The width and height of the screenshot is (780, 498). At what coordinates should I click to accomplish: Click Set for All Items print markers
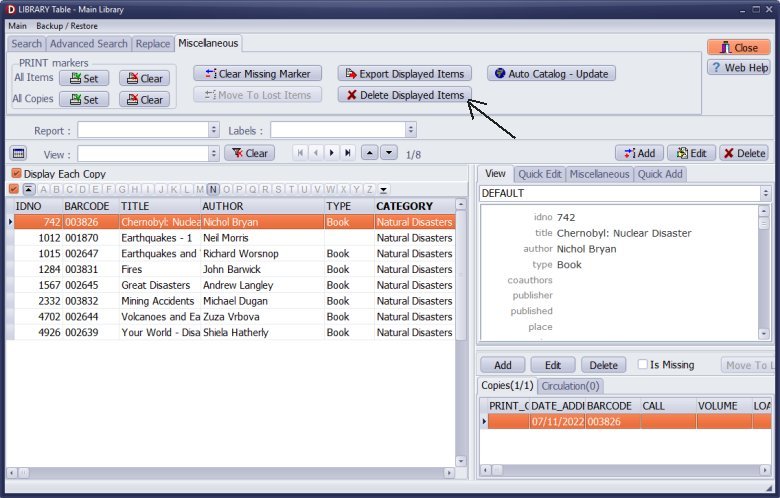[x=84, y=78]
